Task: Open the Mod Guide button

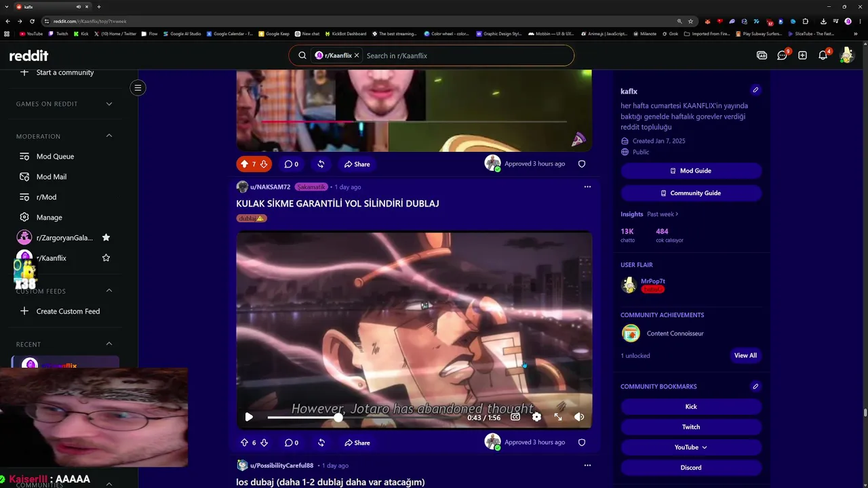Action: [691, 171]
